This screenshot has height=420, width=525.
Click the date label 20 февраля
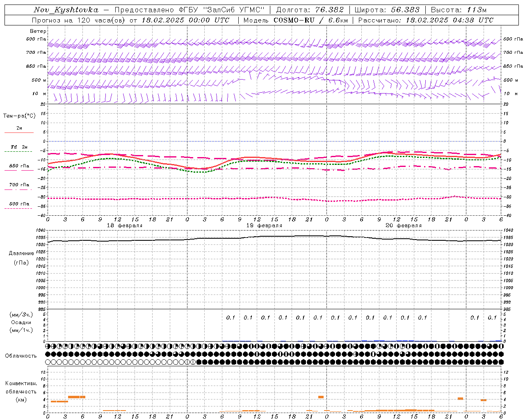click(404, 226)
